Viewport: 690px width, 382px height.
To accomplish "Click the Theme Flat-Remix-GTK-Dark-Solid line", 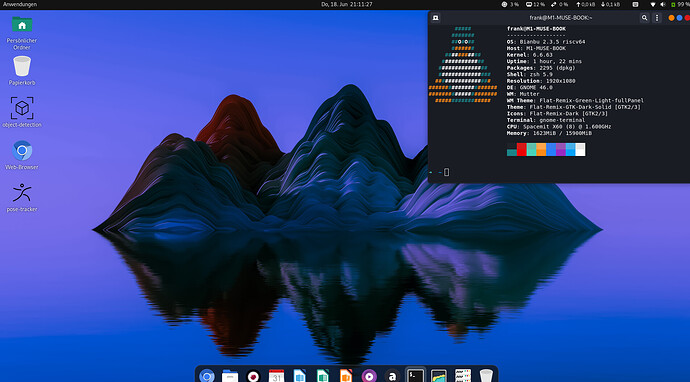I will pos(574,107).
